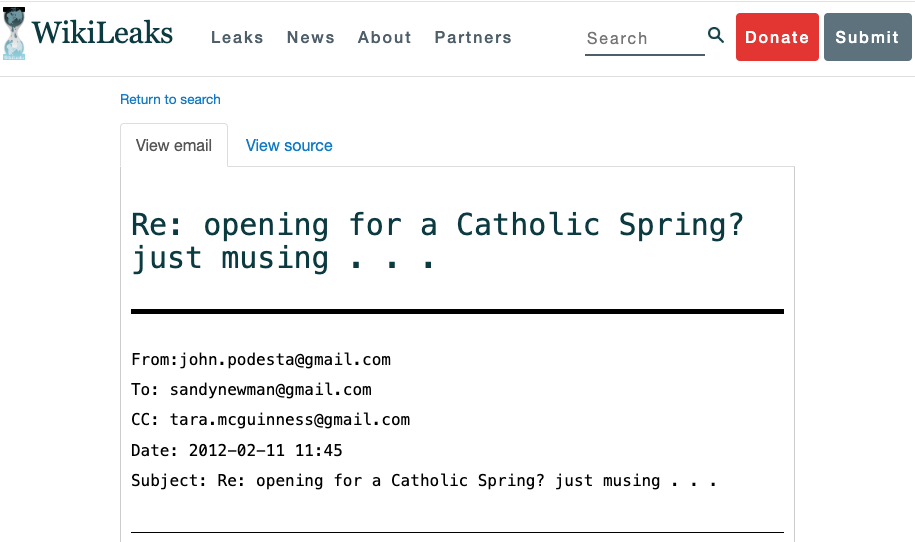915x542 pixels.
Task: Click the WikiLeaks wordmark text
Action: [x=102, y=34]
